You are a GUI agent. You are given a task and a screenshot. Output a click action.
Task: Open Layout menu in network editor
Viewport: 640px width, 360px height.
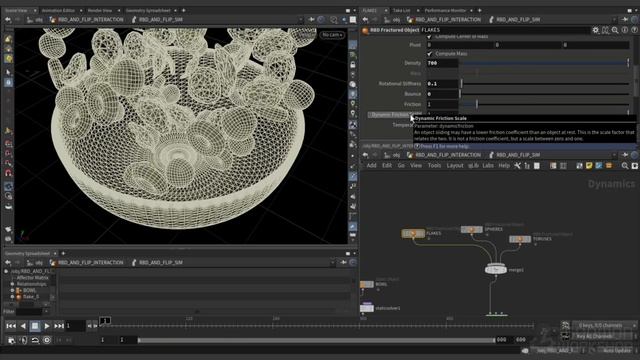455,165
